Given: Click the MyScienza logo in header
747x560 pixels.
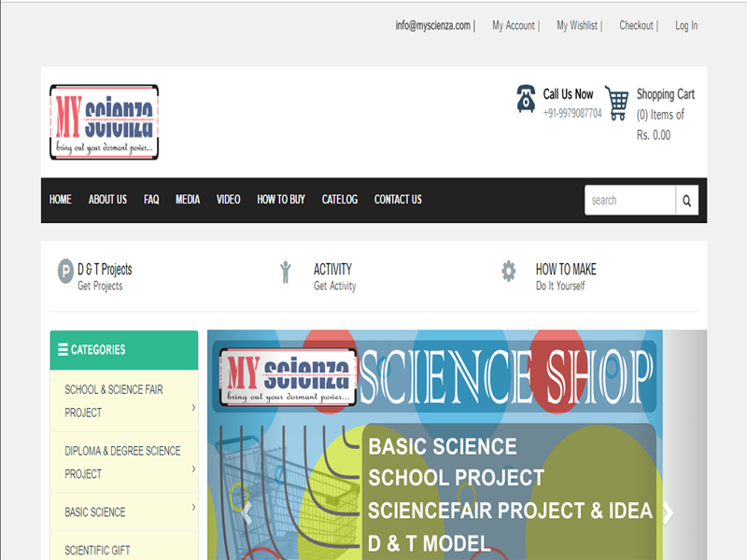Looking at the screenshot, I should 104,122.
